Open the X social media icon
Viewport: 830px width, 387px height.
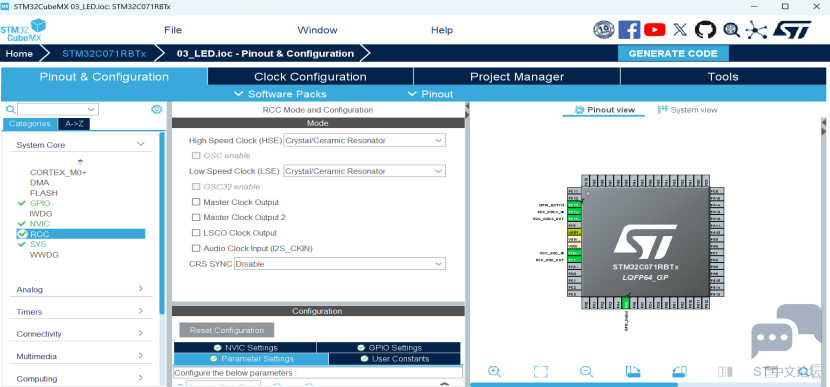point(680,30)
